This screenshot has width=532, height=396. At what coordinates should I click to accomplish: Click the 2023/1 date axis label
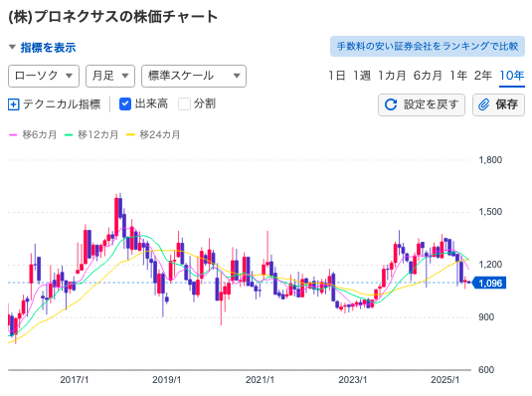coord(353,380)
